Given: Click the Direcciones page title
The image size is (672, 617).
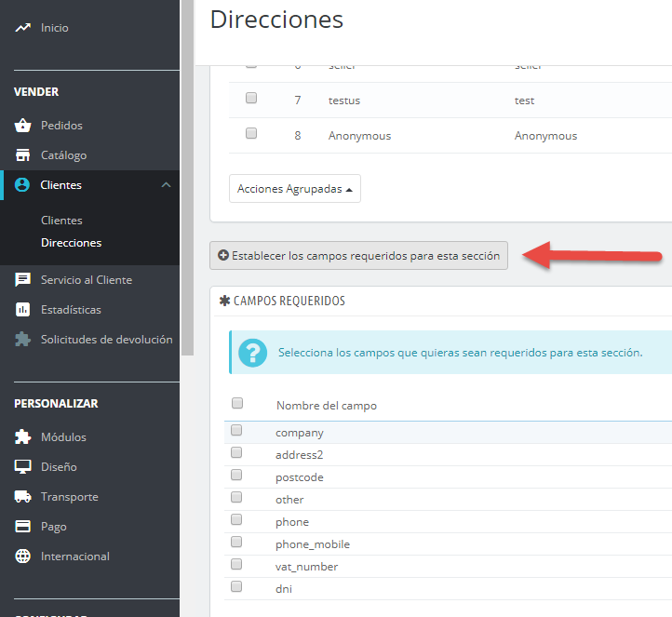Looking at the screenshot, I should click(276, 20).
